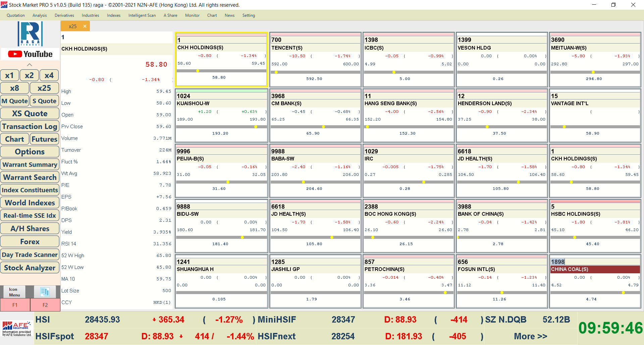
Task: Open the YouTube link in the sidebar
Action: click(x=30, y=54)
